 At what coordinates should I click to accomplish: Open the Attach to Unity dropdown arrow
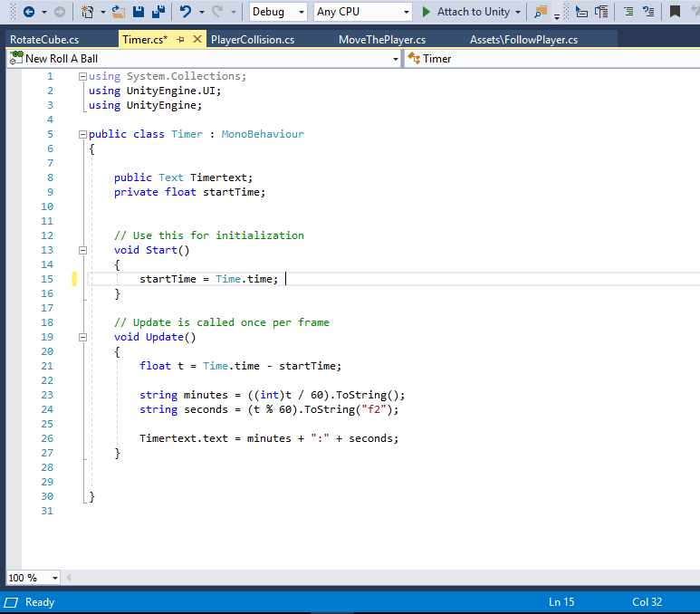coord(518,12)
